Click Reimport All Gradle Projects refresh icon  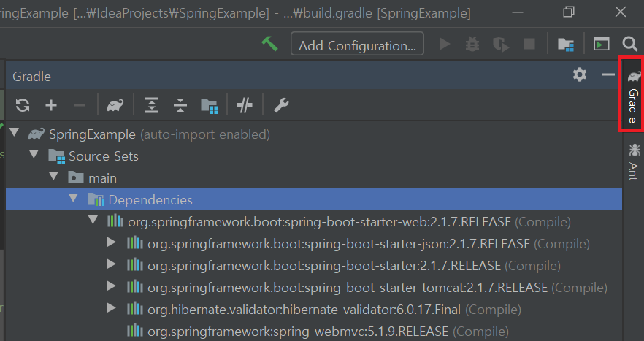click(23, 105)
